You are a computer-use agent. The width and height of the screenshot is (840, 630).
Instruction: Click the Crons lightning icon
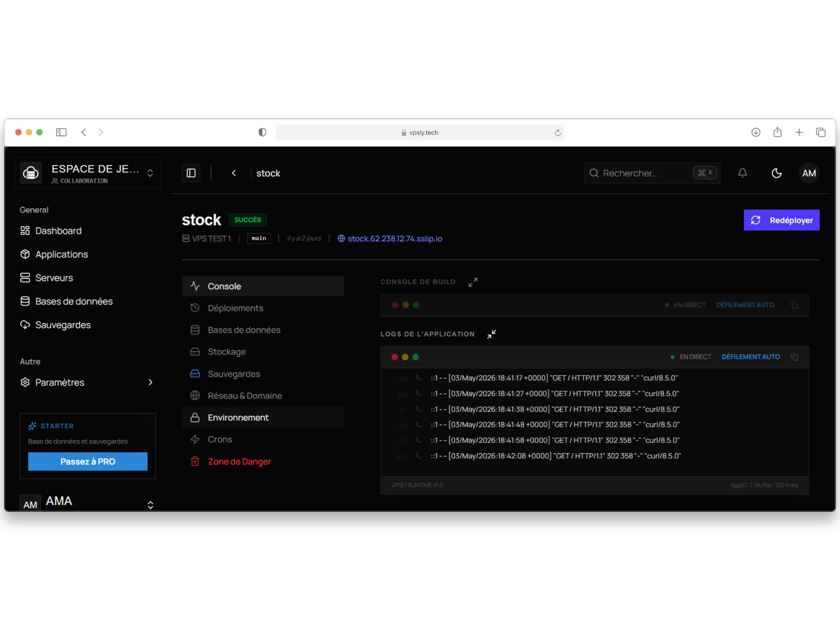point(195,439)
